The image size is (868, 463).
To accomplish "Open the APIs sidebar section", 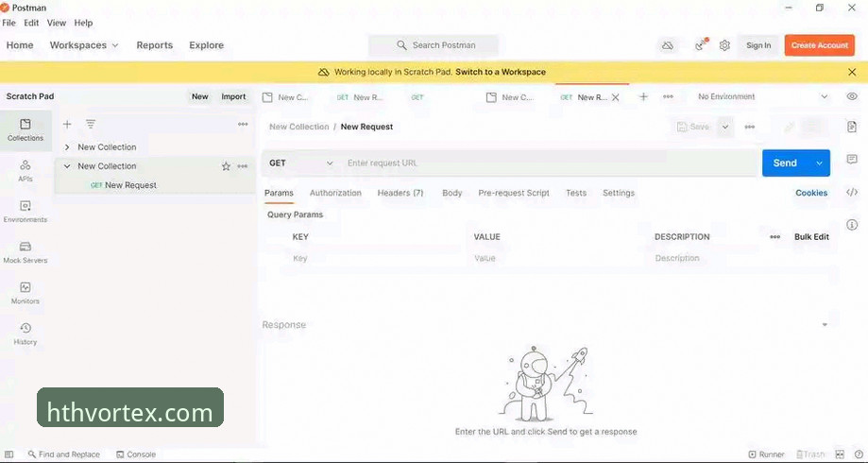I will click(26, 171).
